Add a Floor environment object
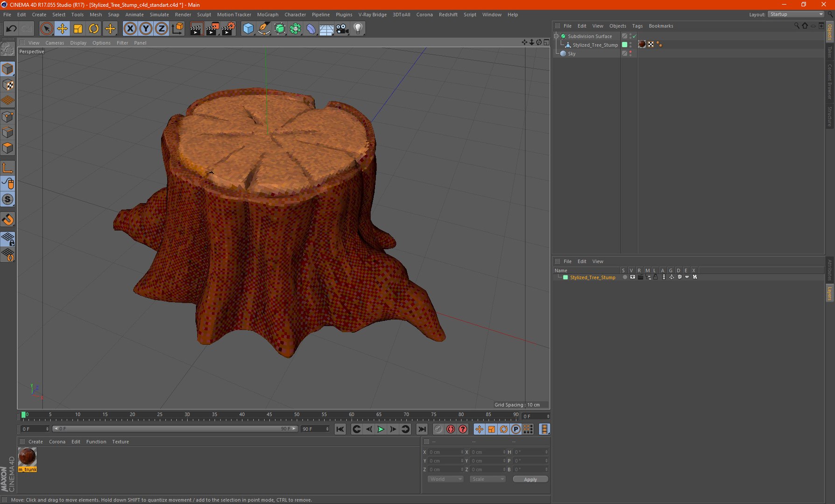This screenshot has height=504, width=835. 326,28
